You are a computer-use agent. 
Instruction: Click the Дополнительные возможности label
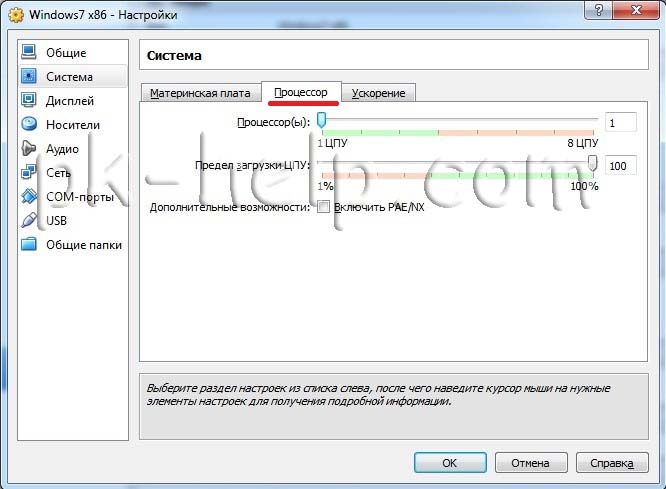point(230,207)
